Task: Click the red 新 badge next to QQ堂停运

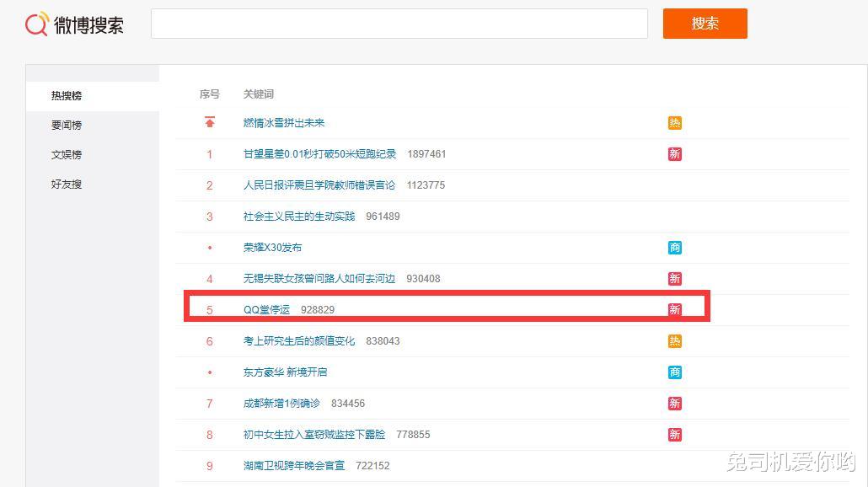Action: pos(674,309)
